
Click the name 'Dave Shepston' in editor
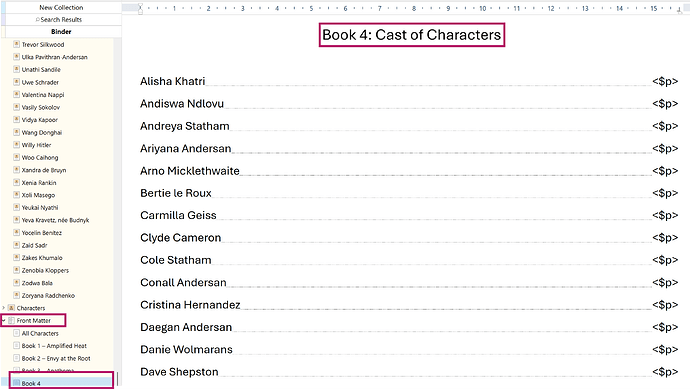[x=179, y=372]
